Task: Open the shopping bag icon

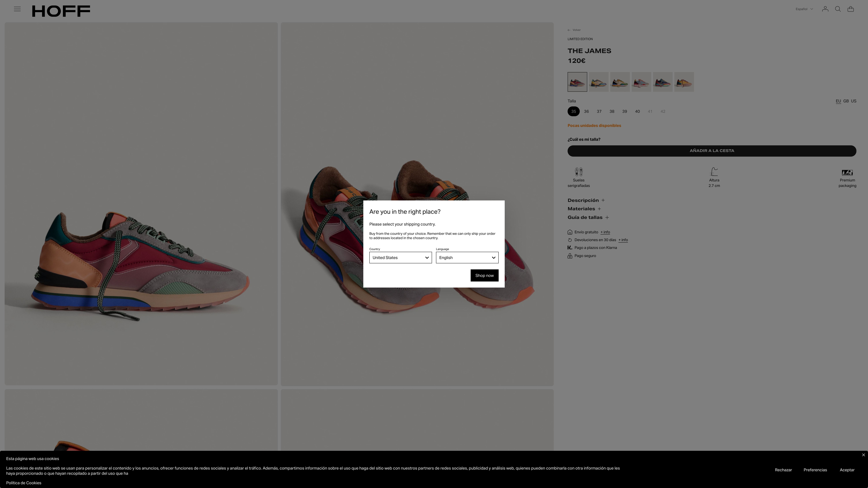Action: tap(851, 9)
